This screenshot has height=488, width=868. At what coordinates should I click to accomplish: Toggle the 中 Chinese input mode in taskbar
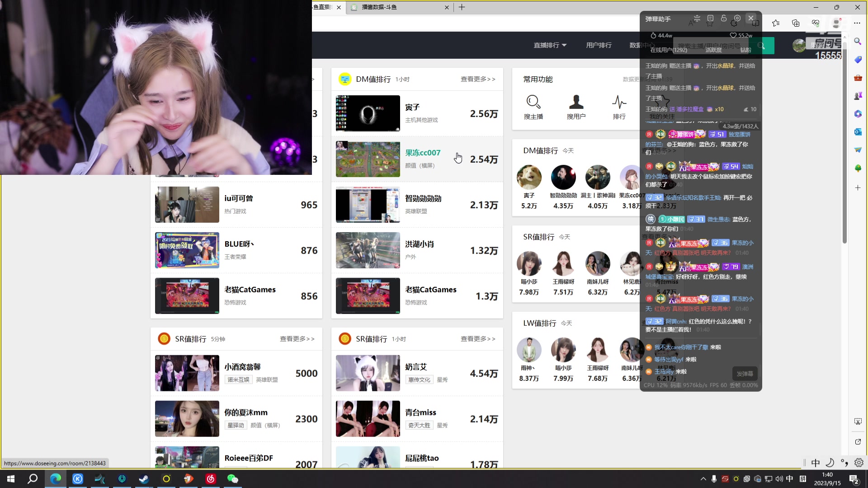pyautogui.click(x=789, y=479)
